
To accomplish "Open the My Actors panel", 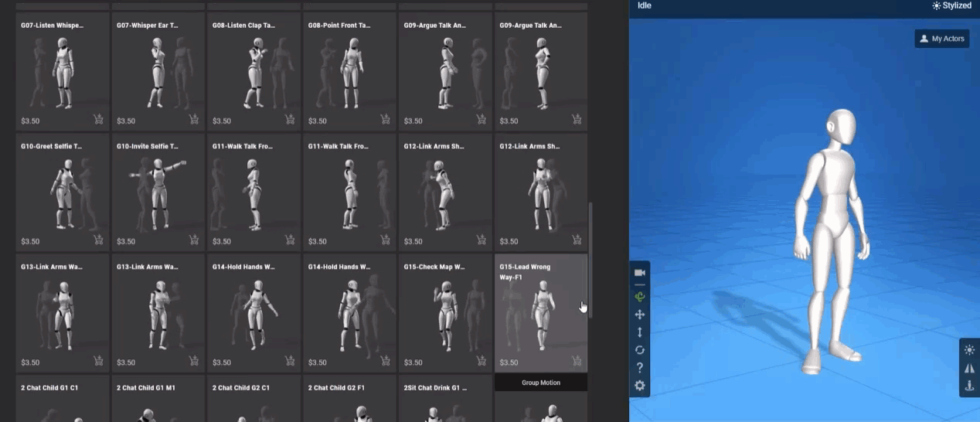I will (x=941, y=39).
